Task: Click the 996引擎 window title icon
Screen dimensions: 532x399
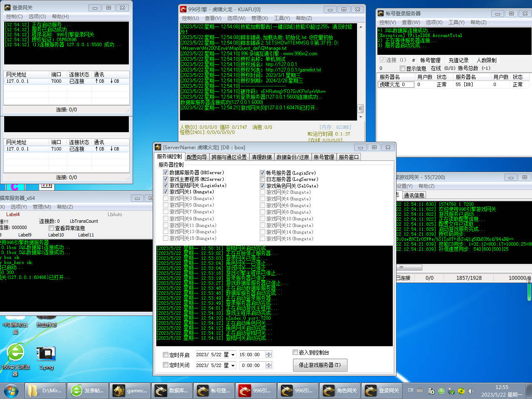Action: [x=183, y=9]
